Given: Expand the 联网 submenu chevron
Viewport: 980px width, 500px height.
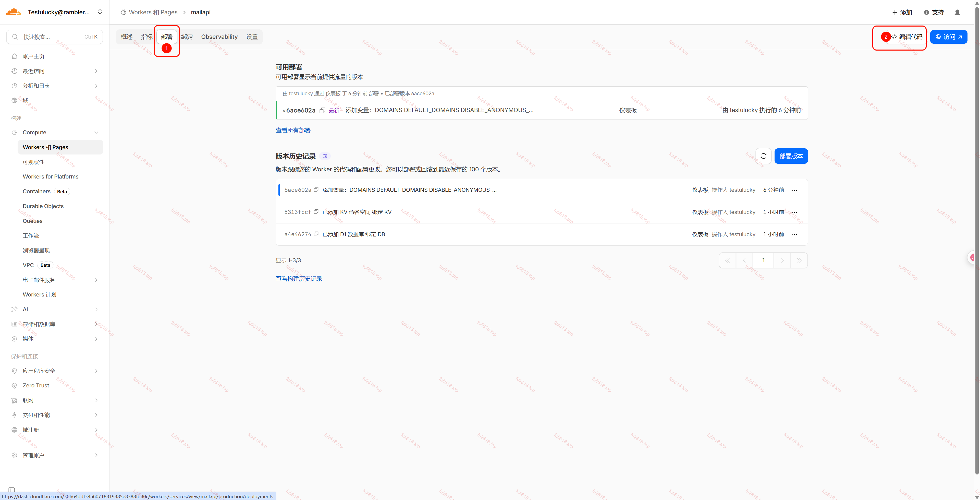Looking at the screenshot, I should (x=96, y=400).
